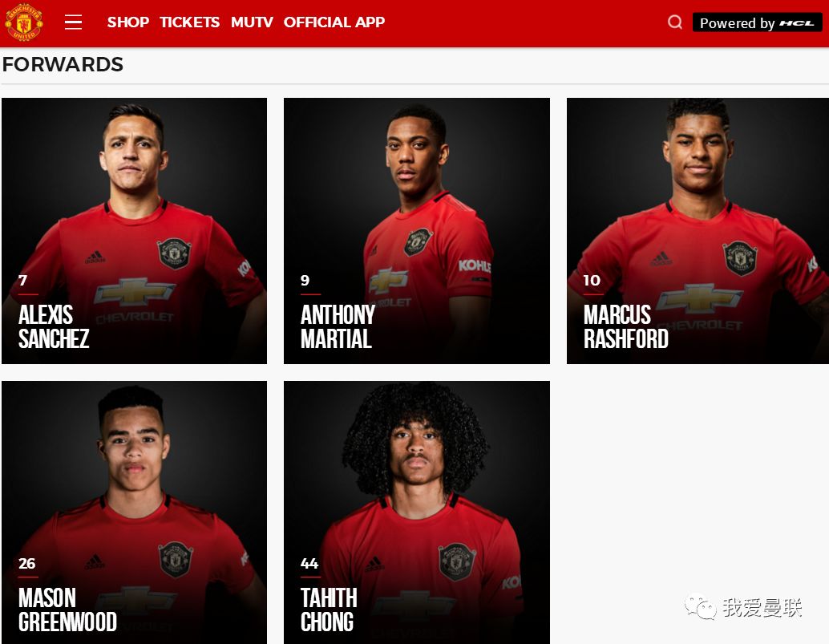Go to the Shop menu item
Image resolution: width=829 pixels, height=644 pixels.
pos(128,22)
